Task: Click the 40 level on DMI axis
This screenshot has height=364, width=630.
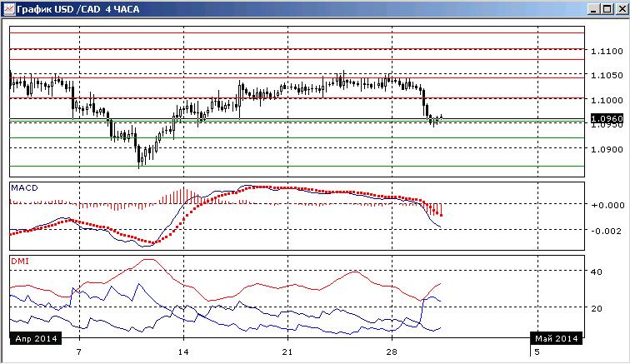Action: pyautogui.click(x=597, y=272)
